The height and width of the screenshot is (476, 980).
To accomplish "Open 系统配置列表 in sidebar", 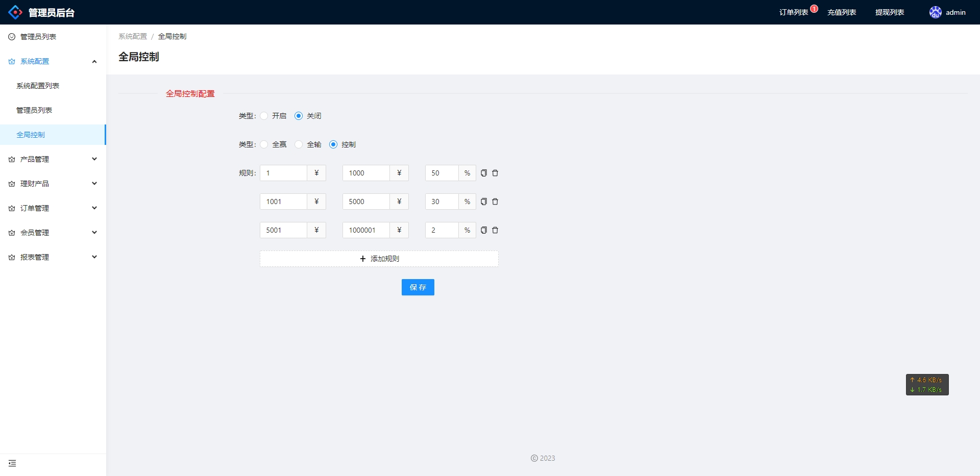I will click(x=38, y=86).
